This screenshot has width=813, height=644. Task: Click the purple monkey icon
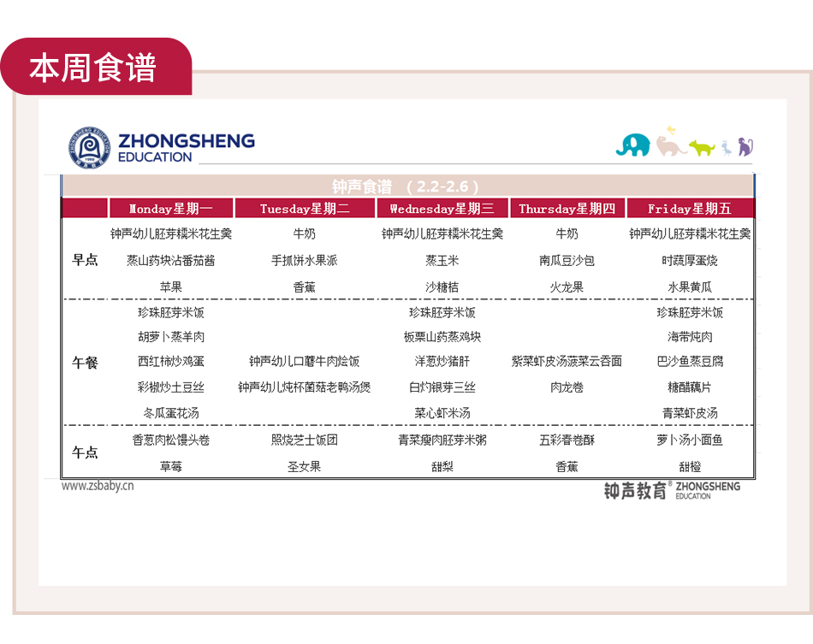tap(745, 146)
